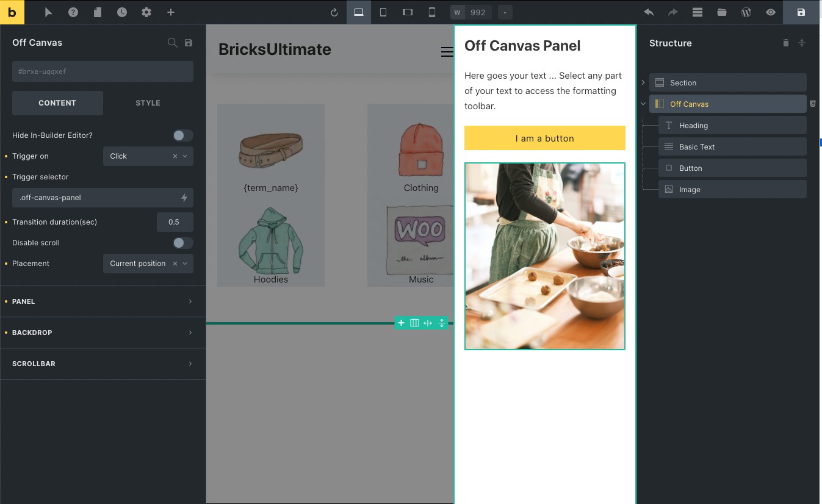Open the Trigger on dropdown
Viewport: 822px width, 504px height.
pos(148,156)
